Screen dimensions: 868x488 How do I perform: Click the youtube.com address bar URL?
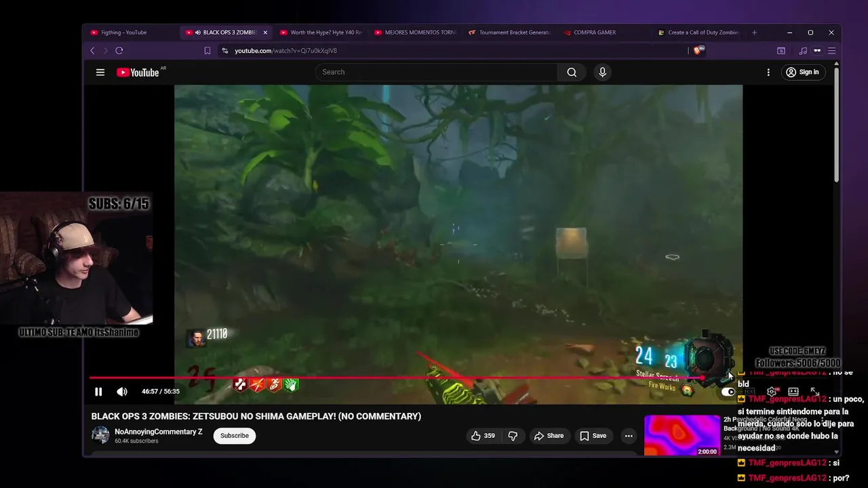[285, 51]
